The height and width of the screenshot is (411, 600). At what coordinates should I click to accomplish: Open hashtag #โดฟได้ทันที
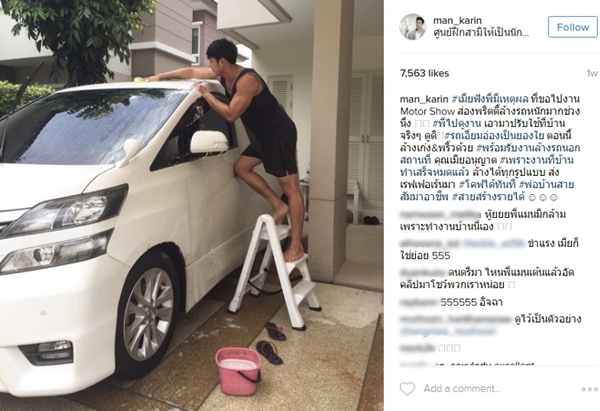[487, 185]
